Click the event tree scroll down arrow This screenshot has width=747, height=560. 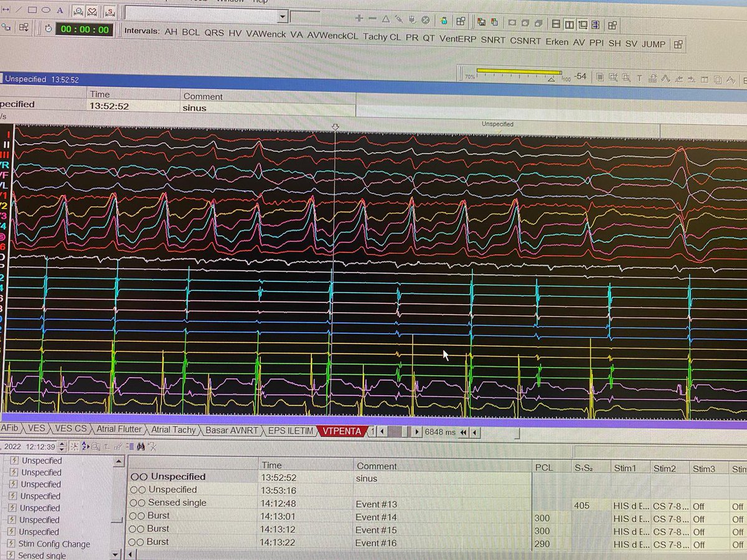(115, 554)
